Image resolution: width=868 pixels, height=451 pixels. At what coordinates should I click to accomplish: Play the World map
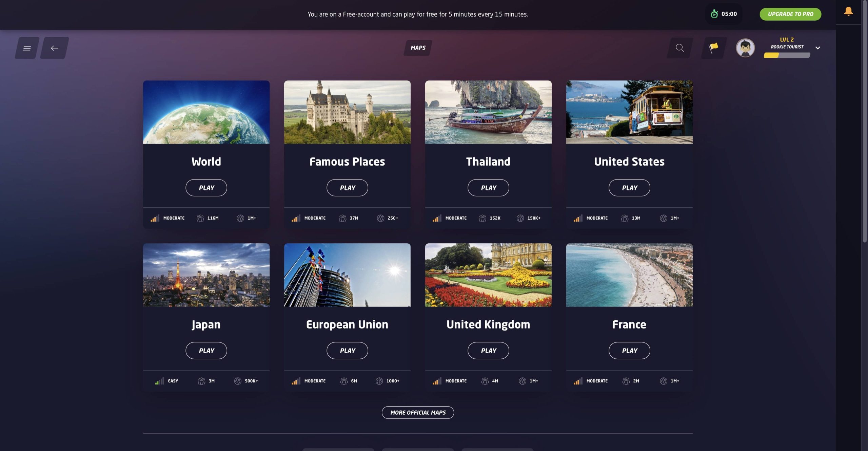click(x=206, y=188)
